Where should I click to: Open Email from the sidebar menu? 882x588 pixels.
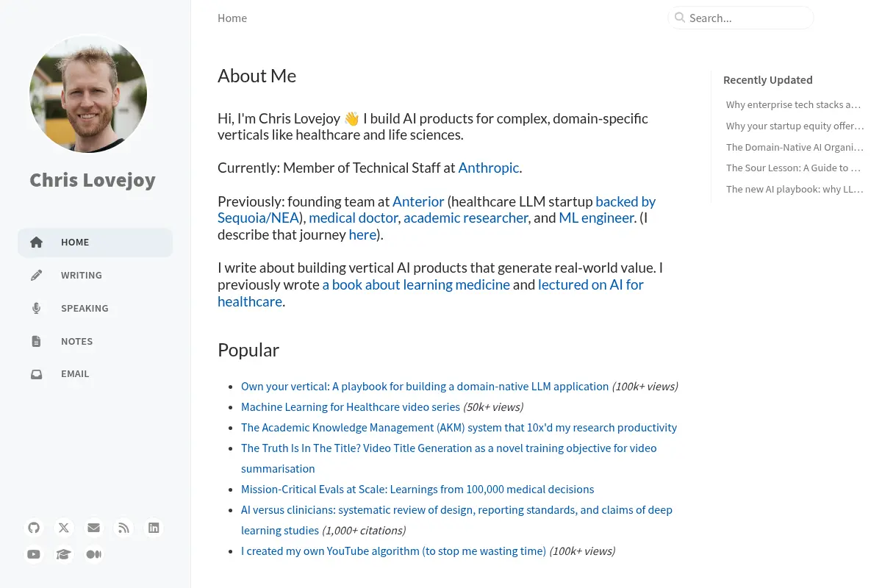click(96, 373)
